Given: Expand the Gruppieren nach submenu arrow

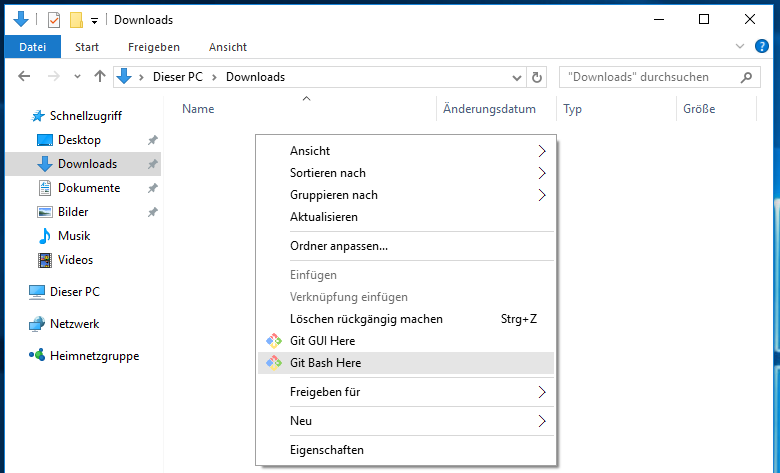Looking at the screenshot, I should tap(542, 195).
